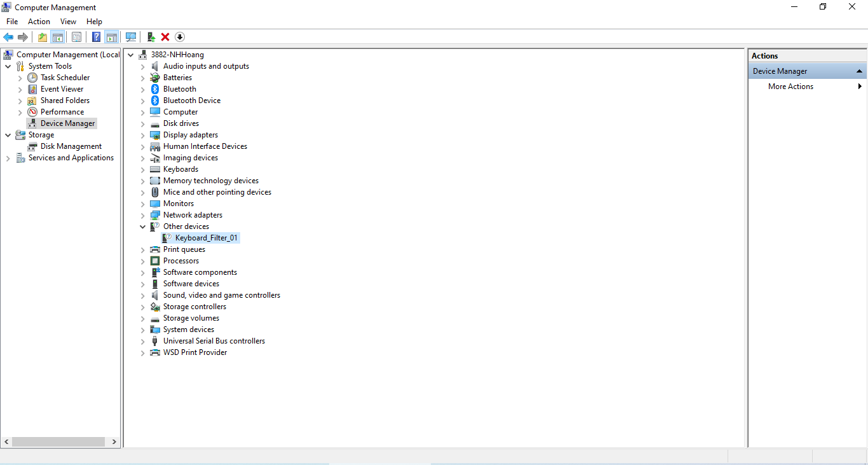Screen dimensions: 868x465
Task: Collapse the Device Manager actions section
Action: point(860,71)
